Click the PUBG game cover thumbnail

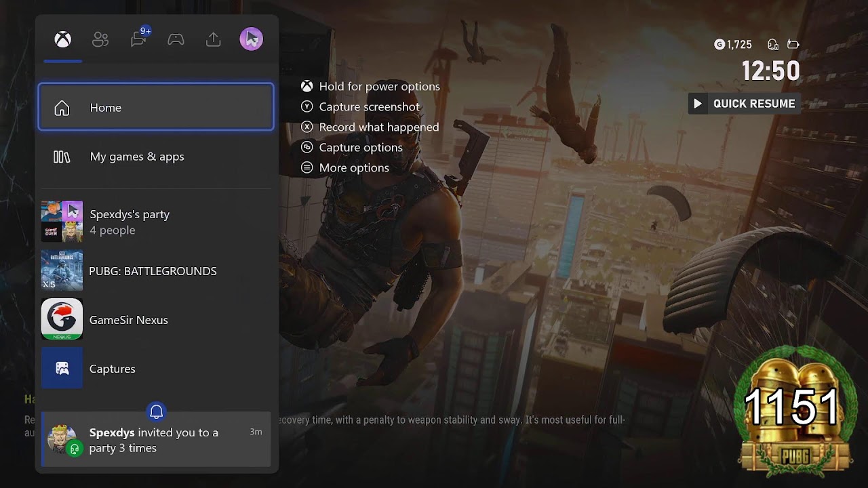62,270
